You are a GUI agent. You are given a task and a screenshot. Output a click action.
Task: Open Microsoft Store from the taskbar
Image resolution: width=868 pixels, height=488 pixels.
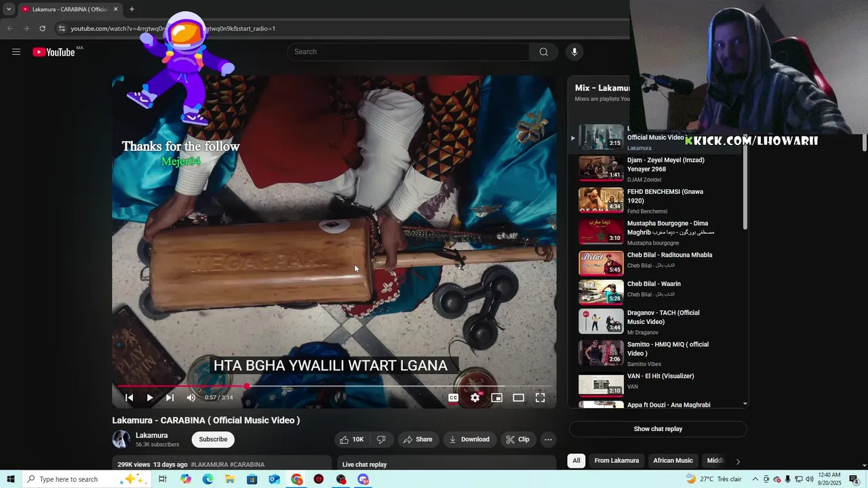[252, 479]
